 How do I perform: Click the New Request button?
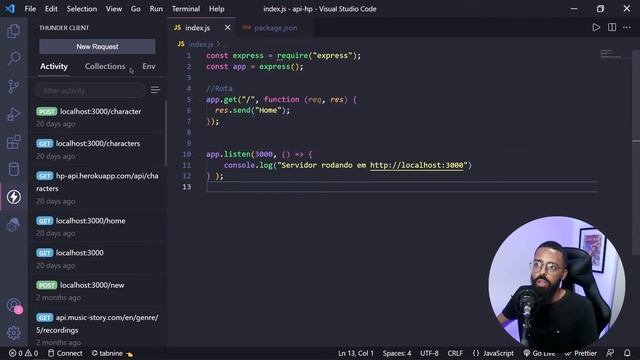coord(97,47)
